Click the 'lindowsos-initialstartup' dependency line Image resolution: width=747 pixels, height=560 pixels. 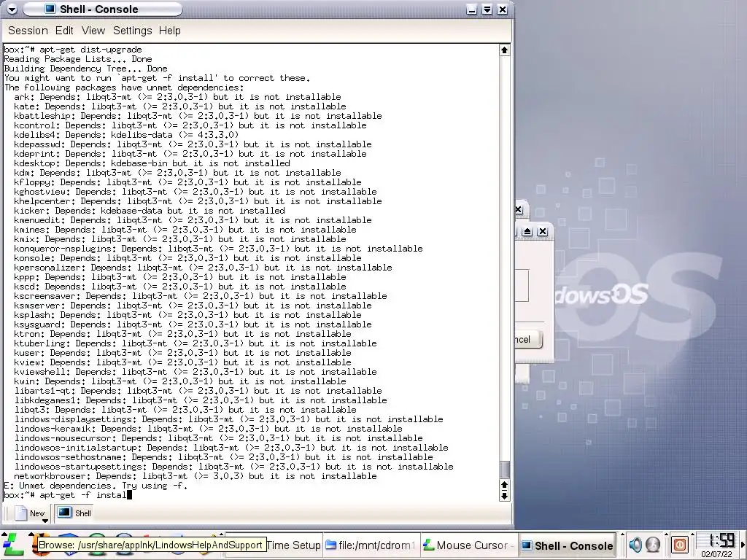[x=231, y=448]
